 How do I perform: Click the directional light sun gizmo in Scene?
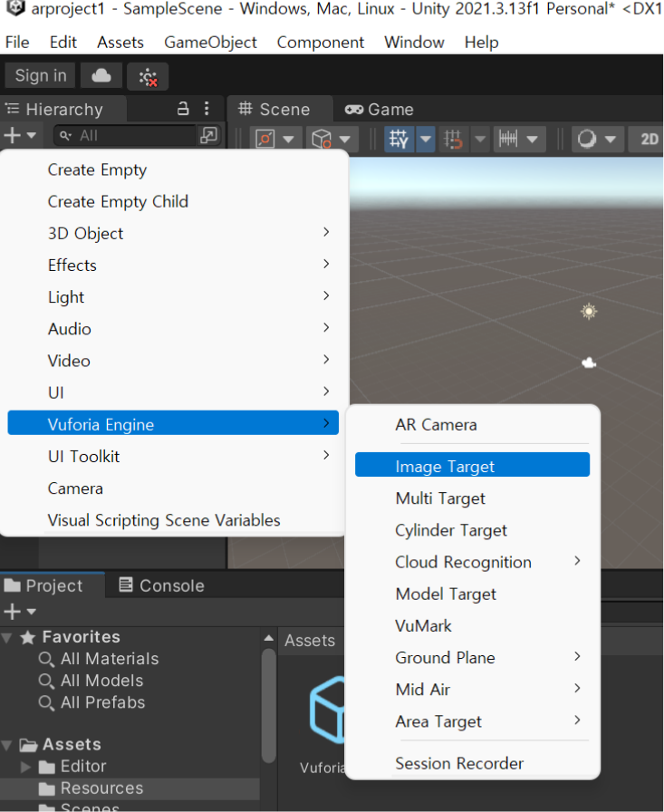point(589,311)
